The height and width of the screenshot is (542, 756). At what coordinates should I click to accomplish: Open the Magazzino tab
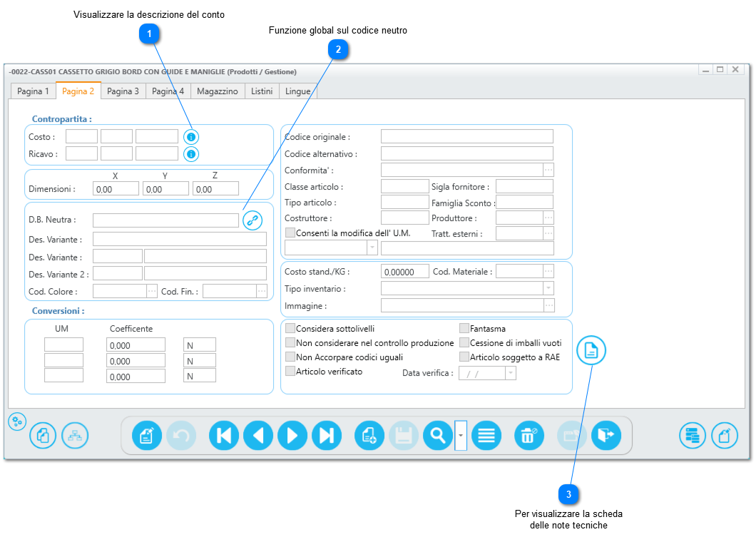click(218, 91)
